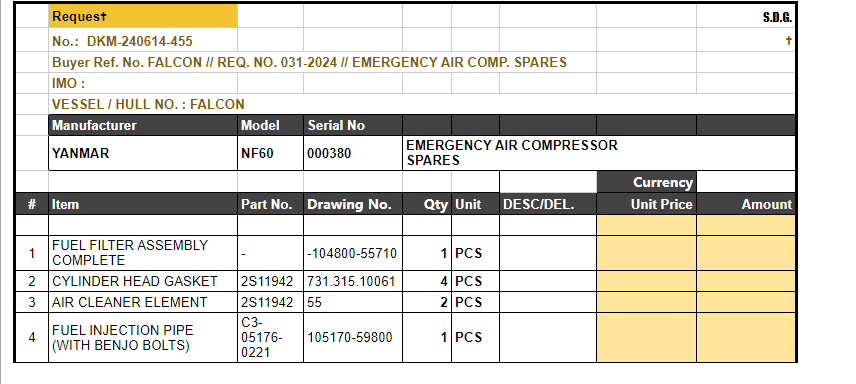This screenshot has width=856, height=384.
Task: Select the VESSEL / HULL NO. FALCON cell
Action: pos(422,104)
